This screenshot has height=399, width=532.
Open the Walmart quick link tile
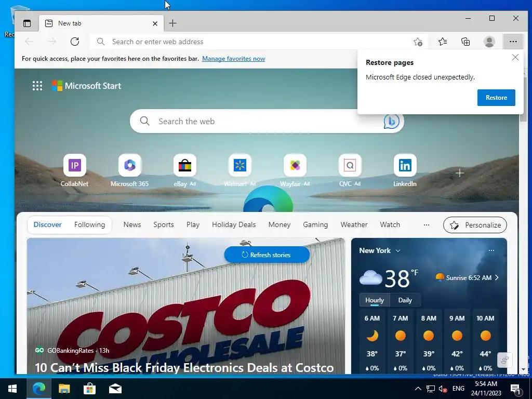240,170
